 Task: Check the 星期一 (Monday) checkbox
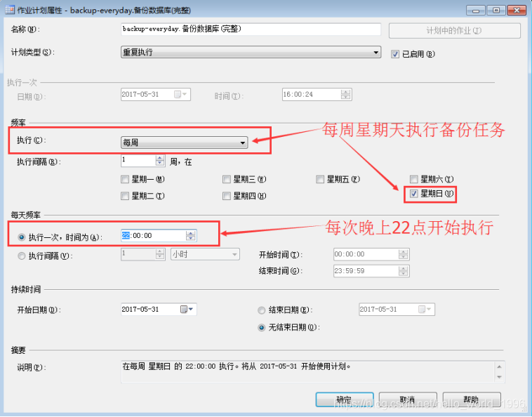pos(126,180)
